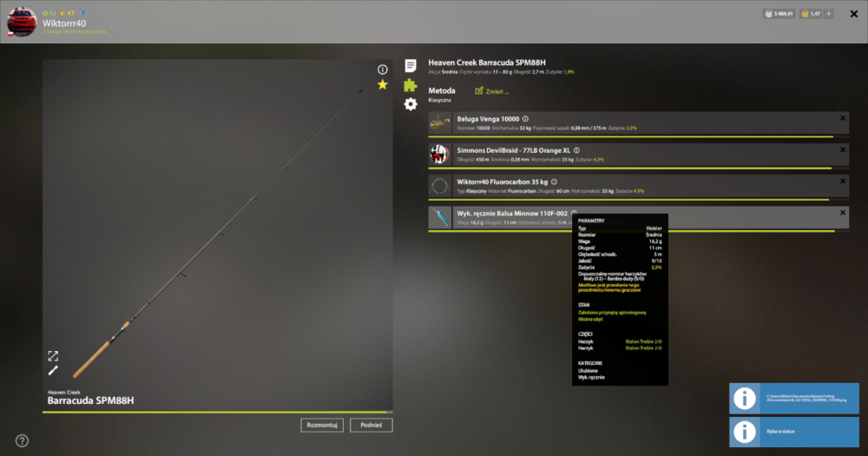Image resolution: width=868 pixels, height=456 pixels.
Task: Open info for Beluga Venga 10000 reel
Action: (525, 119)
